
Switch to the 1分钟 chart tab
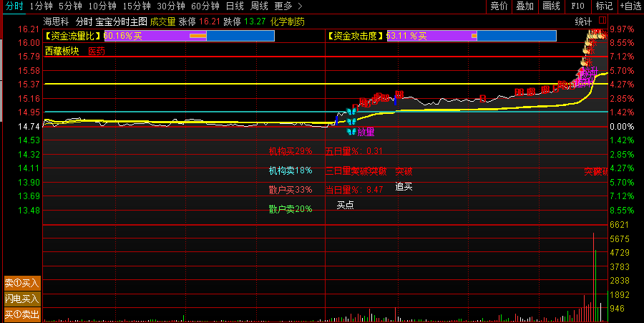click(x=41, y=6)
